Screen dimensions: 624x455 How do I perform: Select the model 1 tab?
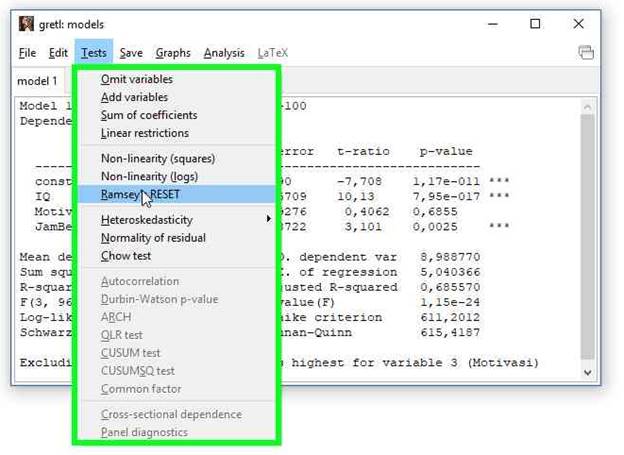(x=38, y=81)
